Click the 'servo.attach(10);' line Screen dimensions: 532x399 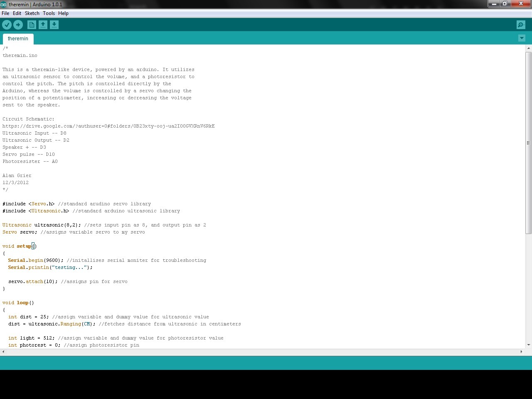pos(68,281)
